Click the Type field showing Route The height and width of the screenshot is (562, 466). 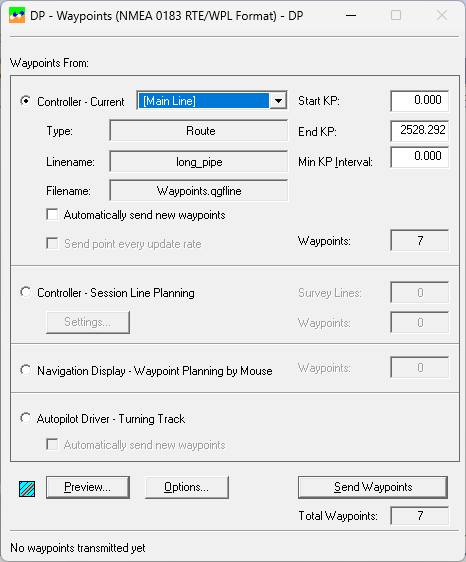click(x=199, y=130)
